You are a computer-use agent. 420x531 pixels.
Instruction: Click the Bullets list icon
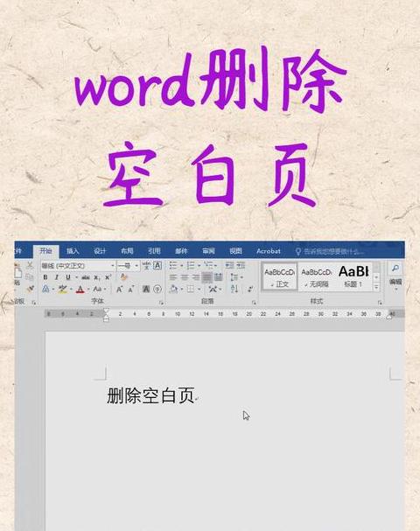173,265
